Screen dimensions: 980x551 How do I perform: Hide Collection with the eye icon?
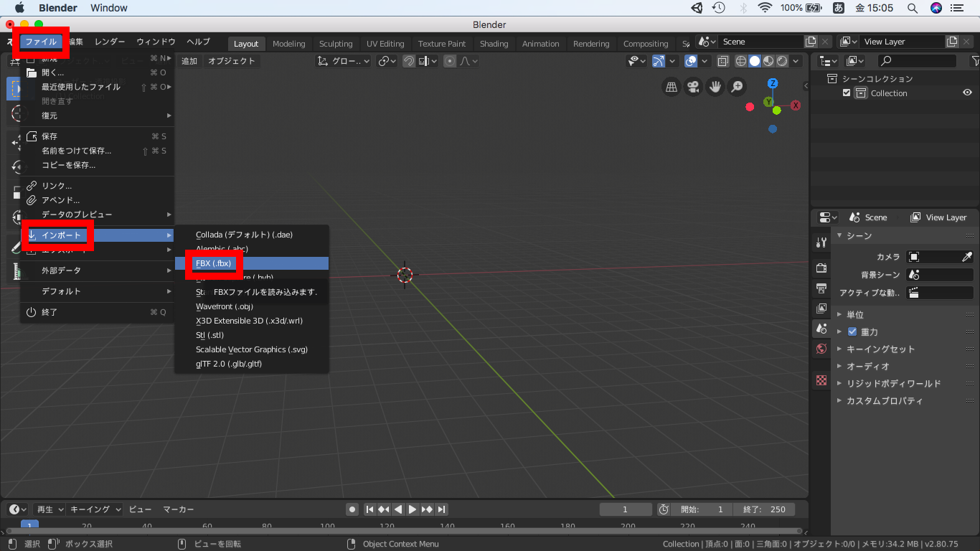click(x=968, y=93)
